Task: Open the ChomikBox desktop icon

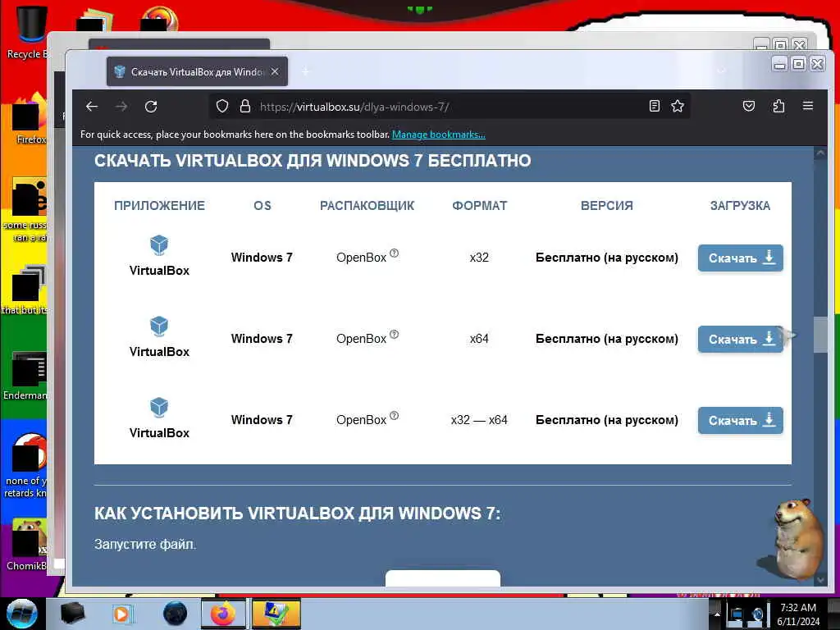Action: click(x=27, y=544)
